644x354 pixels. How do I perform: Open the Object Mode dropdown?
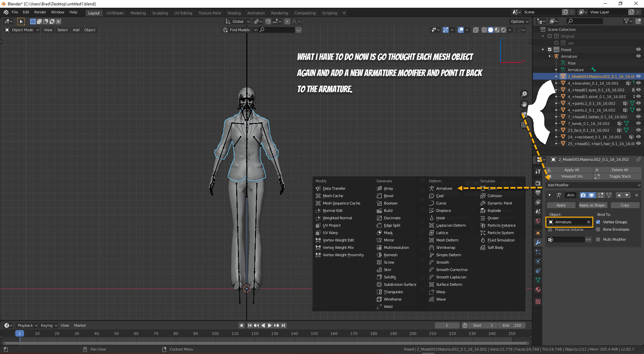click(x=22, y=30)
